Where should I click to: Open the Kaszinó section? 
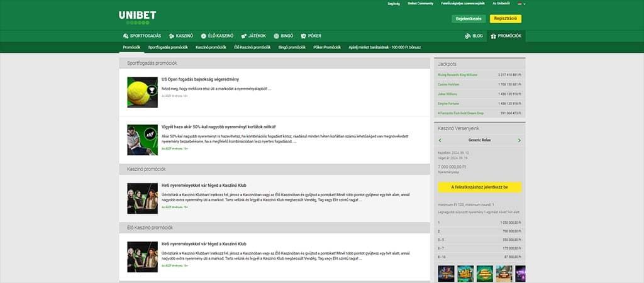point(181,36)
